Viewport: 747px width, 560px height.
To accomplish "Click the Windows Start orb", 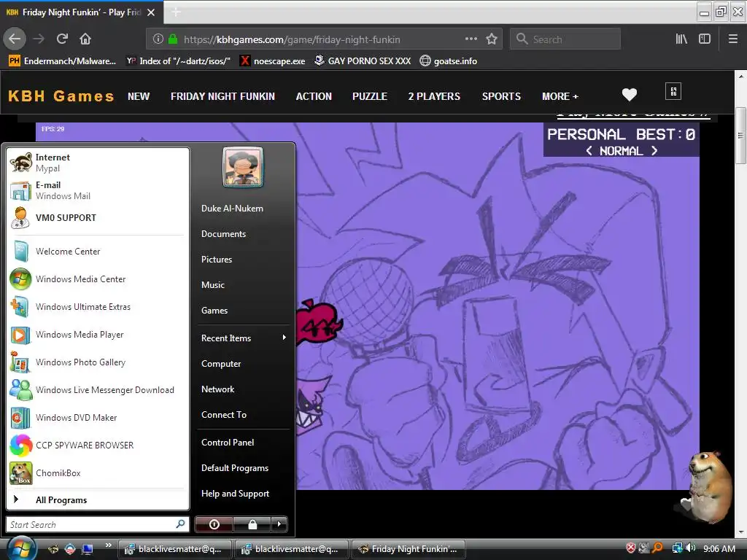I will pos(21,548).
